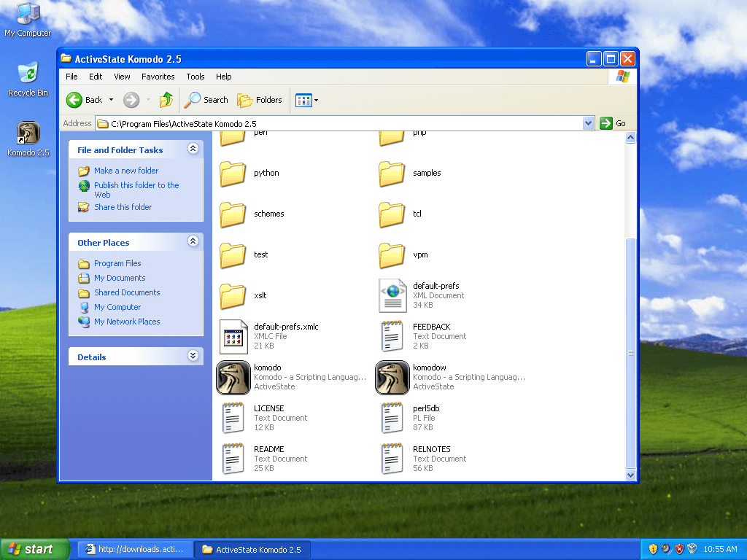Click the 10:55 AM taskbar clock
Image resolution: width=747 pixels, height=560 pixels.
[720, 549]
